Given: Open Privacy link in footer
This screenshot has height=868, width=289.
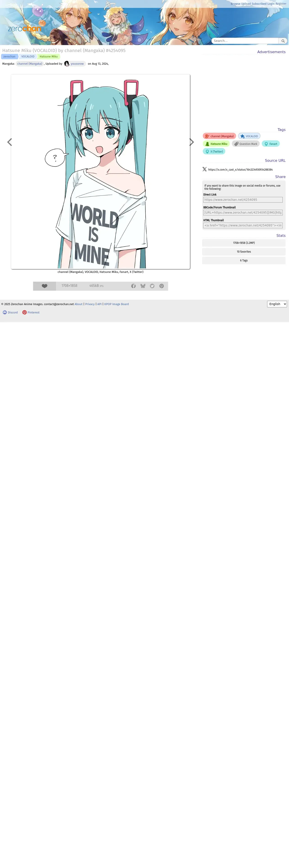Looking at the screenshot, I should (x=90, y=304).
